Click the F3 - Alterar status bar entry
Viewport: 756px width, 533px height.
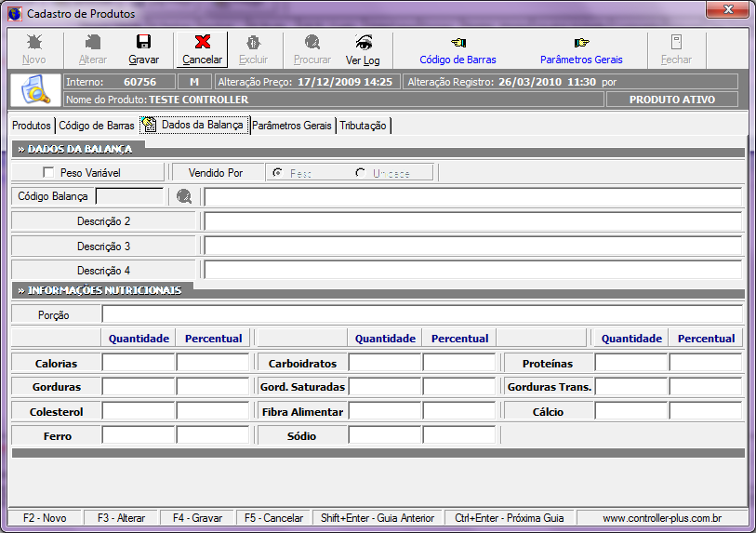(121, 517)
